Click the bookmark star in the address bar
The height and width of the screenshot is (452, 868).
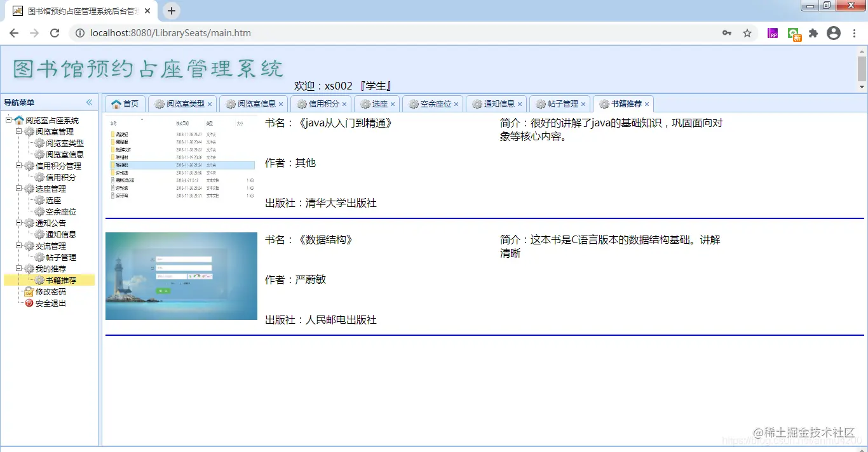pos(747,32)
